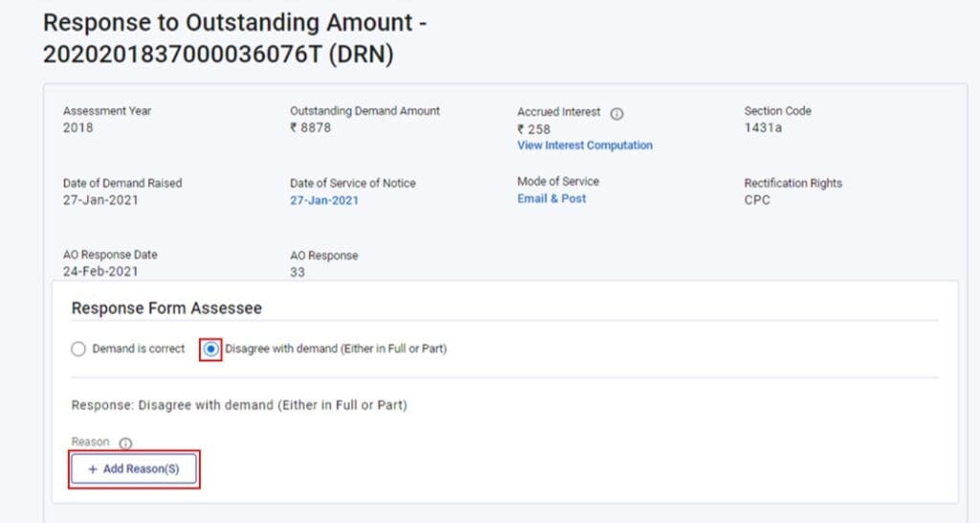The height and width of the screenshot is (523, 980).
Task: Click the plus icon in Add Reason(S)
Action: tap(93, 469)
